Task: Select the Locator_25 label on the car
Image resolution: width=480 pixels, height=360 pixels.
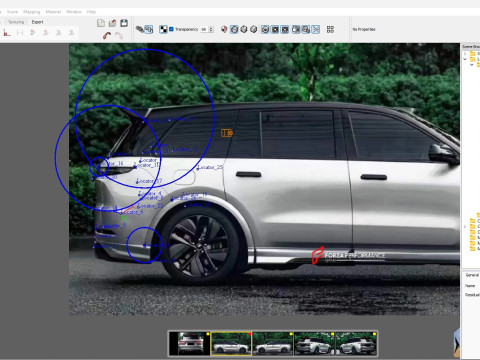Action: pos(210,167)
